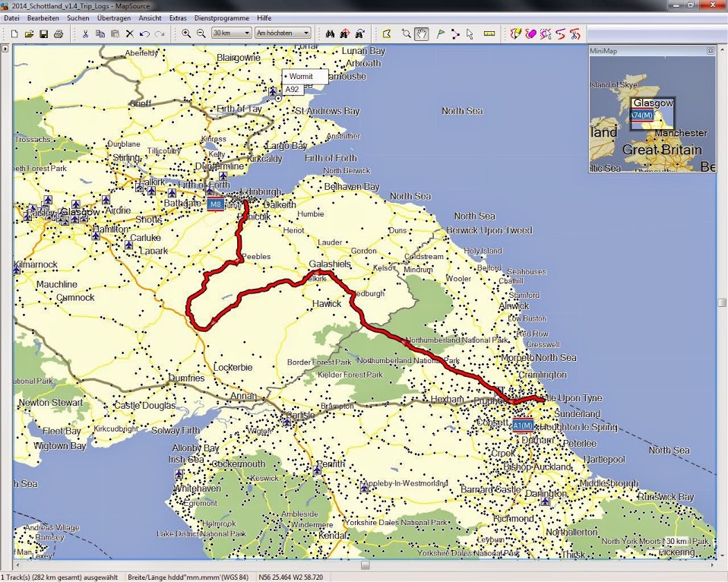Select the Hand pan tool
The image size is (728, 582).
point(422,33)
